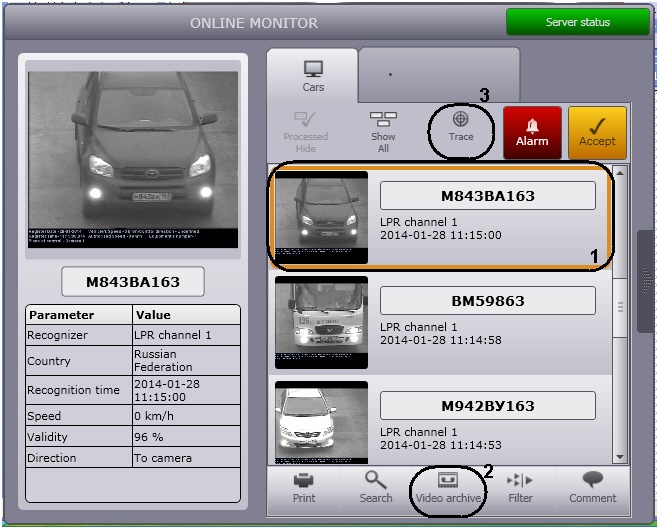Viewport: 659px width, 529px height.
Task: Click the M843BA163 plate field under the large image
Action: [x=133, y=282]
